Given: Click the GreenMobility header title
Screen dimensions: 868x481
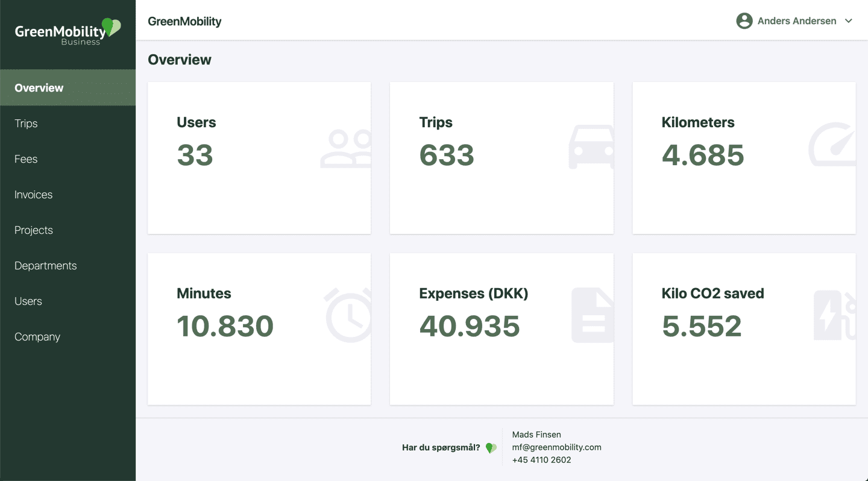Looking at the screenshot, I should point(184,22).
